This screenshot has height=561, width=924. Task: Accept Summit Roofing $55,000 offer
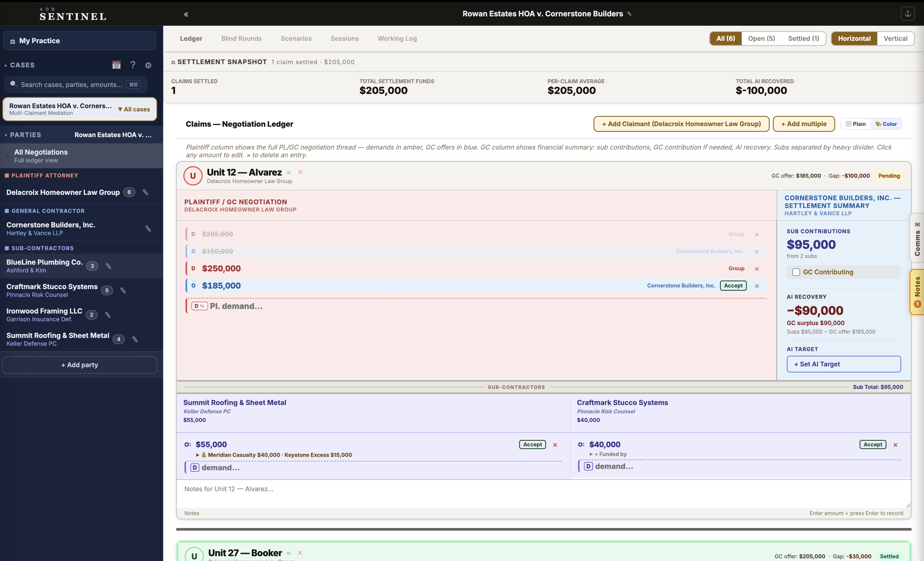click(532, 445)
